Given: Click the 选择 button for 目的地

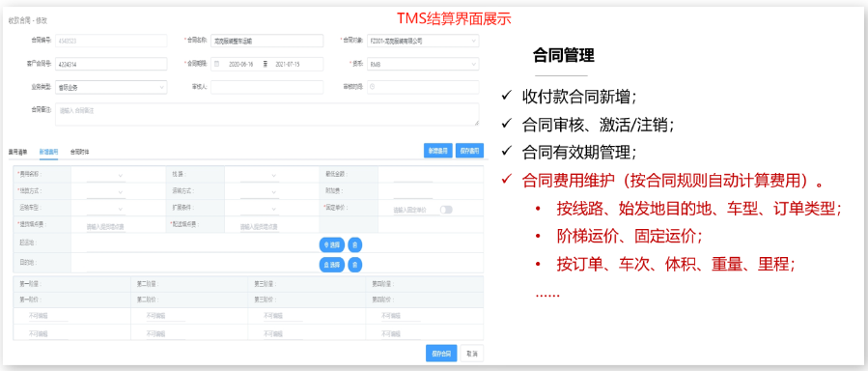Looking at the screenshot, I should click(332, 265).
